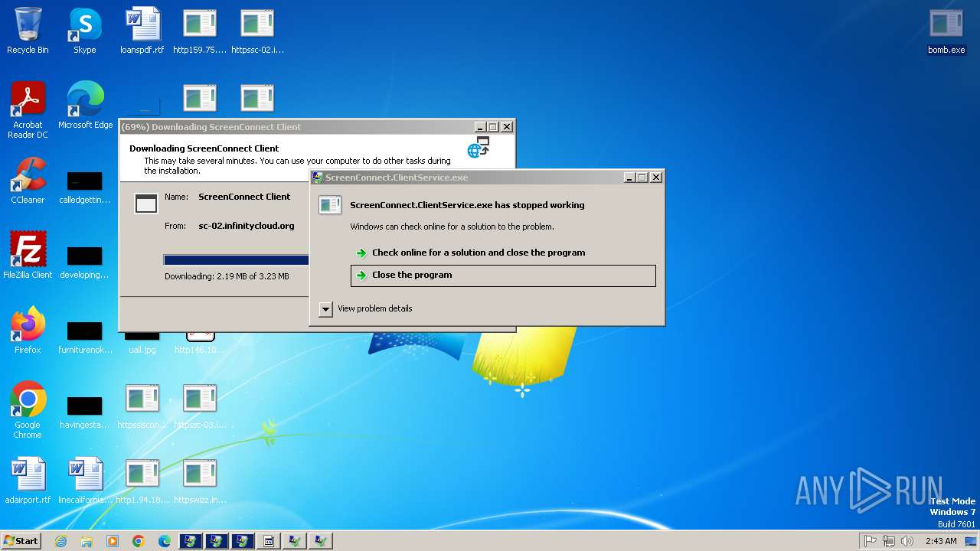Open Windows Explorer folder in taskbar

[x=87, y=541]
